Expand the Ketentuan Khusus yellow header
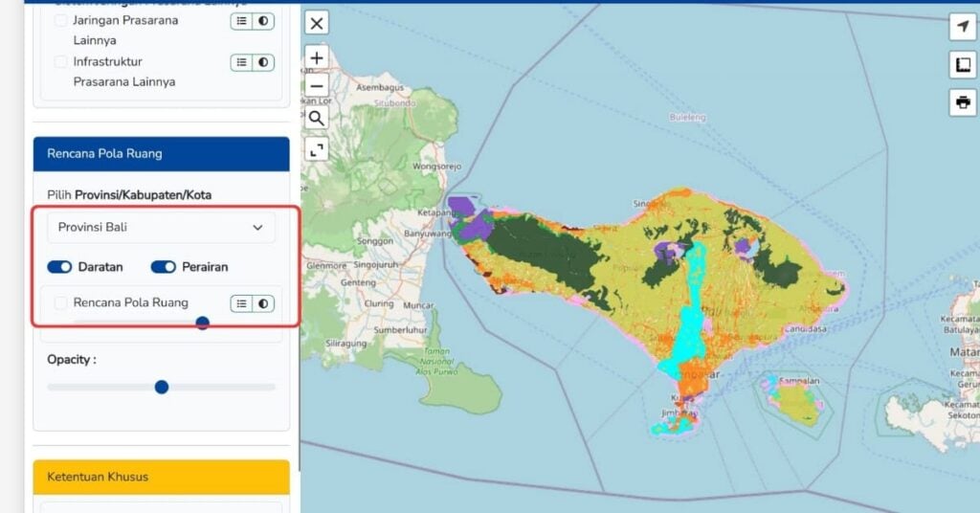The height and width of the screenshot is (513, 980). coord(161,477)
